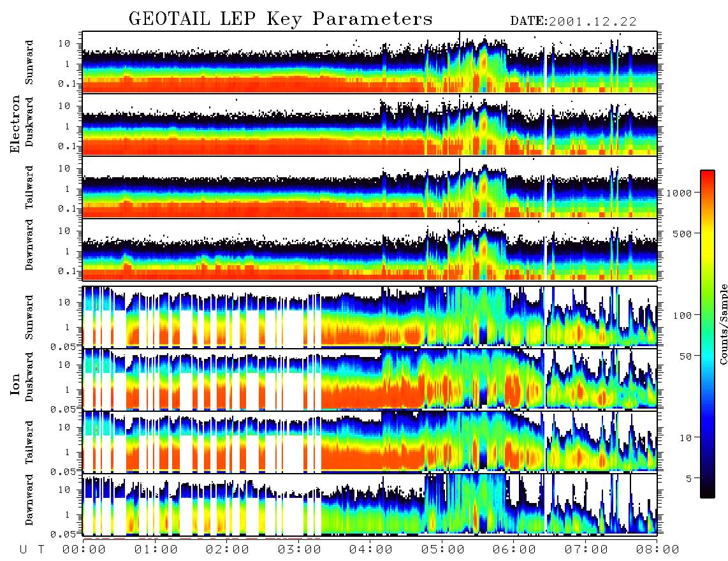Click the 10 tick of Electron Dawnward
728x561 pixels.
[x=64, y=231]
